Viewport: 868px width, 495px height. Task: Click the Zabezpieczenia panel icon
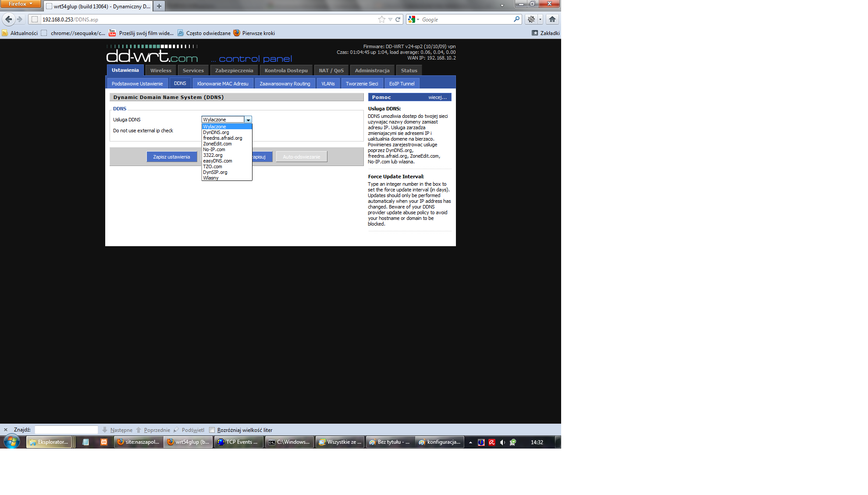pos(234,70)
